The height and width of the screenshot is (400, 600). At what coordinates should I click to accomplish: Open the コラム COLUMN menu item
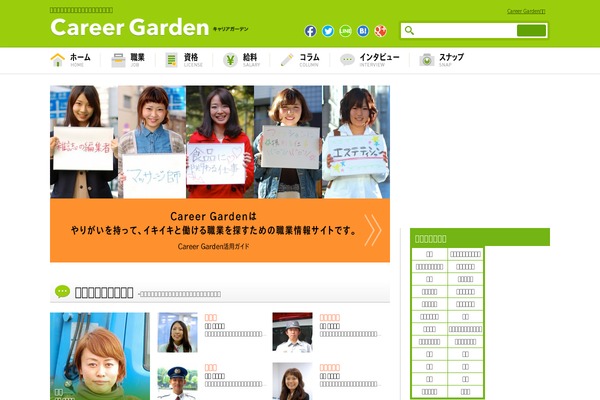click(309, 60)
